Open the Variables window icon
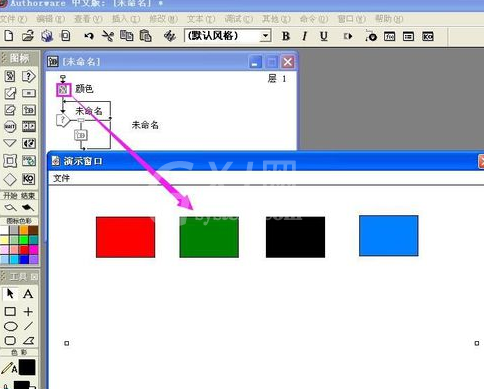 point(408,36)
